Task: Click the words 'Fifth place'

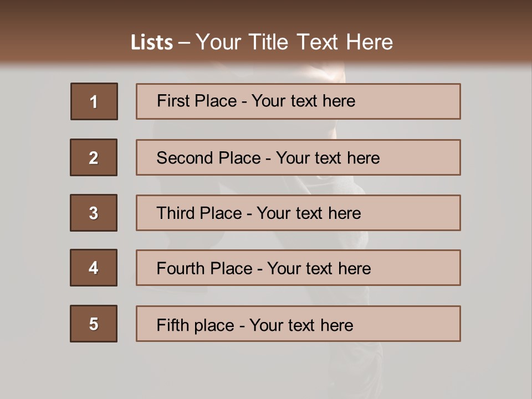Action: tap(196, 325)
